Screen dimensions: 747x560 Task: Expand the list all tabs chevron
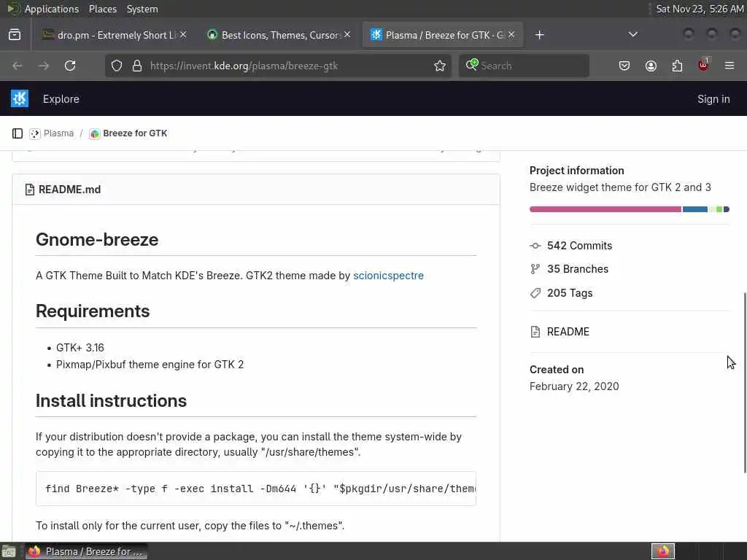(632, 34)
